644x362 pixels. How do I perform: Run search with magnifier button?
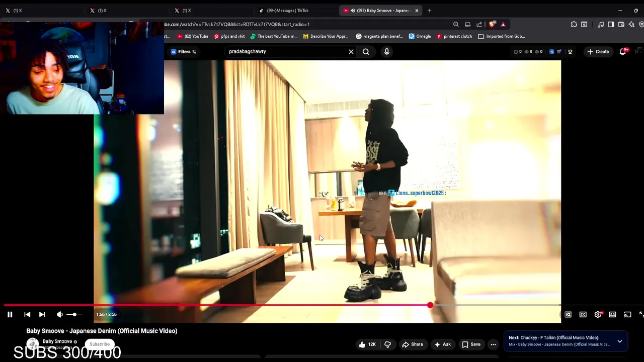coord(366,51)
